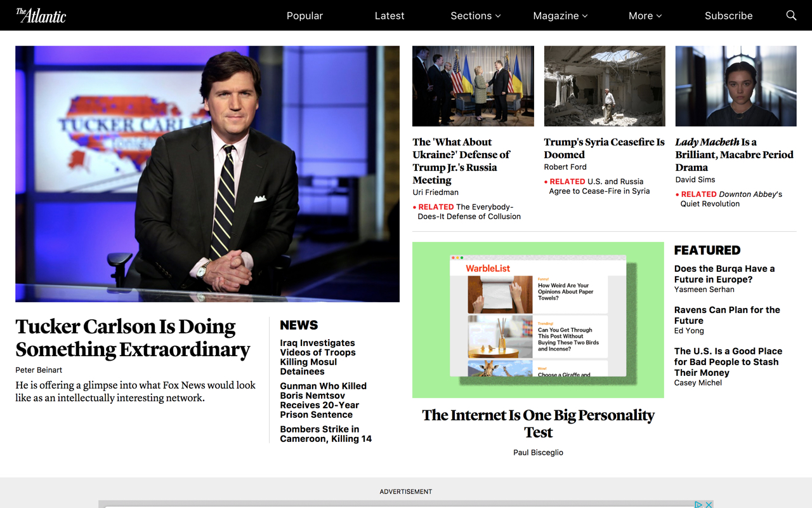Go to the Popular page
The width and height of the screenshot is (812, 508).
[304, 16]
